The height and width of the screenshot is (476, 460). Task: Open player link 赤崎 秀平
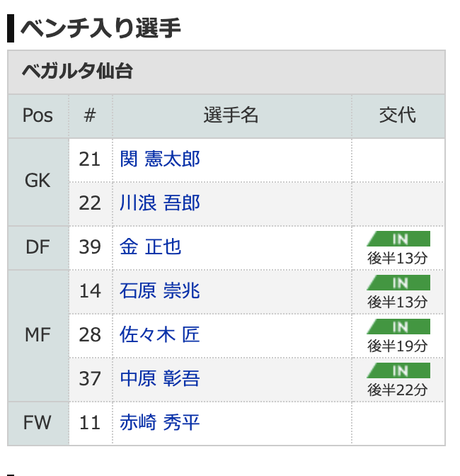pos(160,422)
